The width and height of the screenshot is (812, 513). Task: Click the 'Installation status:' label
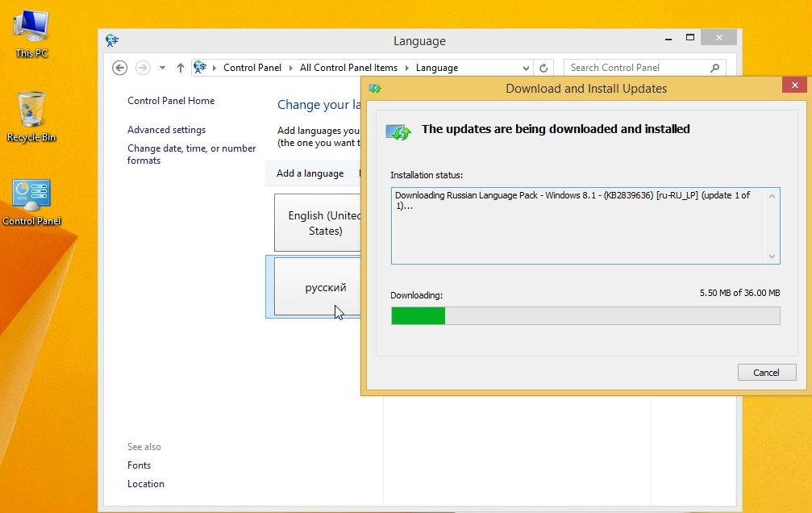(427, 175)
